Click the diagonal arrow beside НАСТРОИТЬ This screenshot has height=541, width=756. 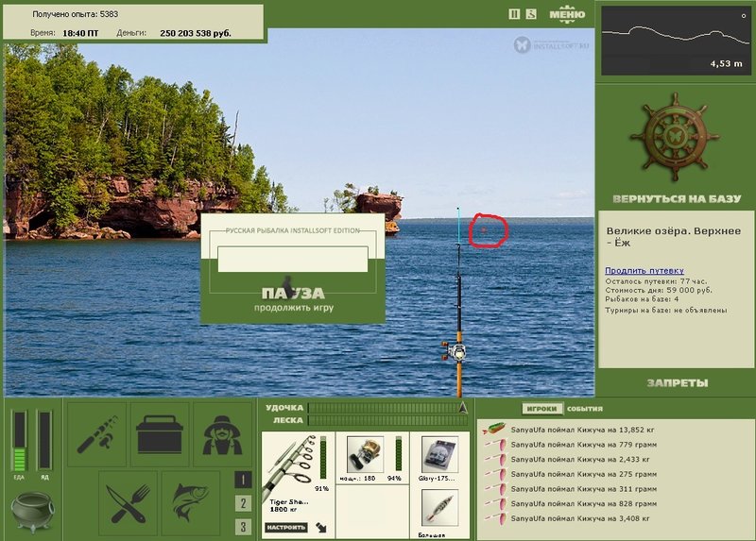click(x=321, y=528)
